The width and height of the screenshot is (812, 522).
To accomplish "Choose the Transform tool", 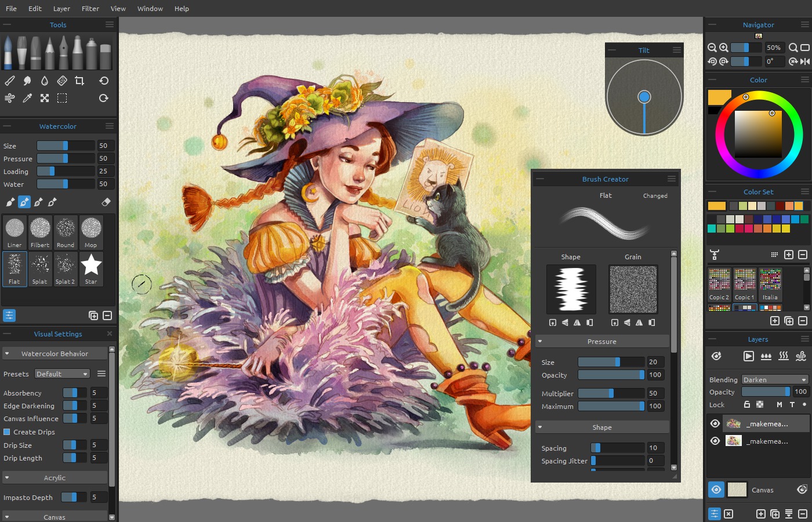I will [45, 98].
